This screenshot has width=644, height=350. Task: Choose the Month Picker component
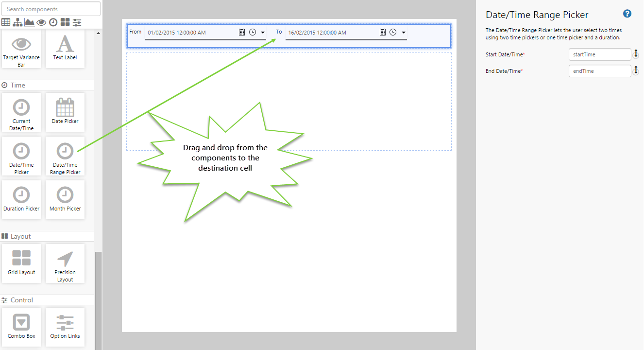click(x=65, y=199)
